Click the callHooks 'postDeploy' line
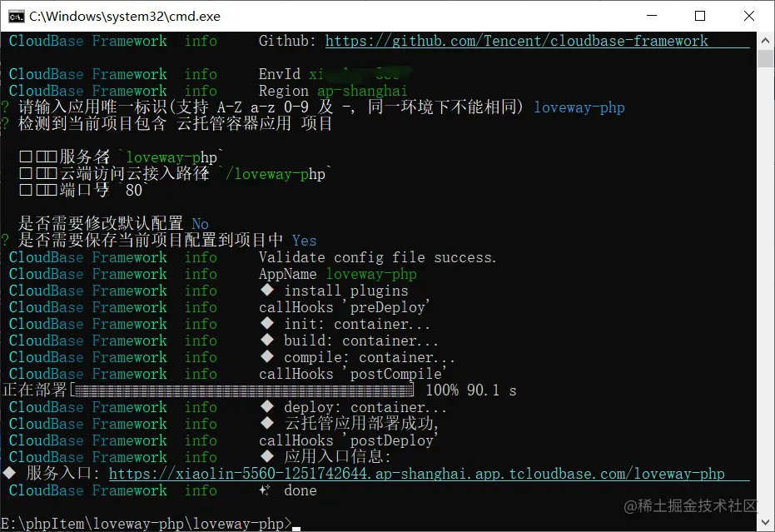 [x=349, y=440]
